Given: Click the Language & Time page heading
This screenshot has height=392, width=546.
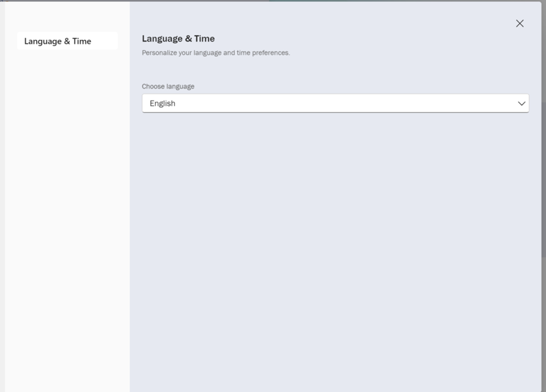Looking at the screenshot, I should tap(178, 38).
